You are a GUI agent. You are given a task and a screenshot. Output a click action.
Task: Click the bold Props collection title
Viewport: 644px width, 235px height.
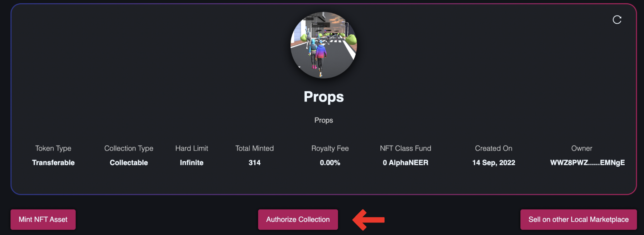click(323, 97)
